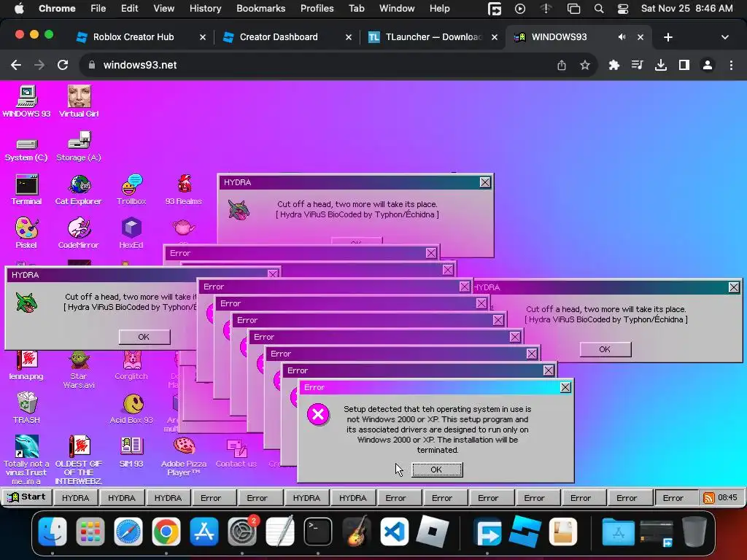The image size is (747, 560).
Task: Open the TRASH desktop icon
Action: (27, 408)
